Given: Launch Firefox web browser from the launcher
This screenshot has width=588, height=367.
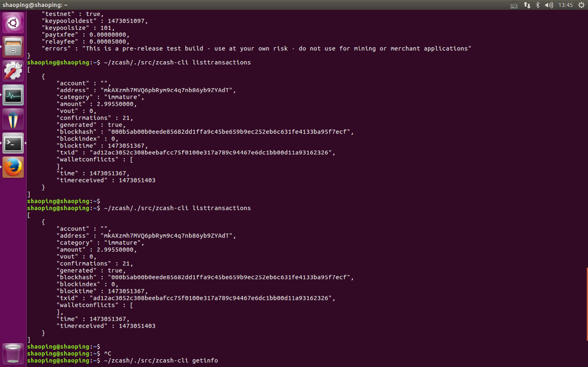Looking at the screenshot, I should [13, 167].
